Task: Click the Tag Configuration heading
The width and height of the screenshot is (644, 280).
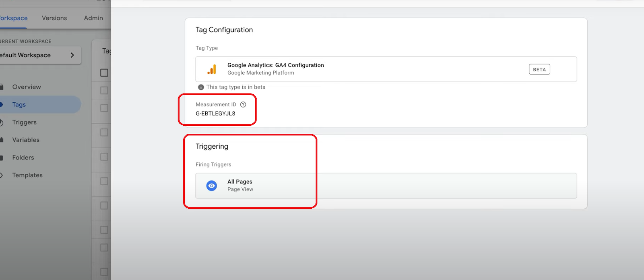Action: (224, 30)
